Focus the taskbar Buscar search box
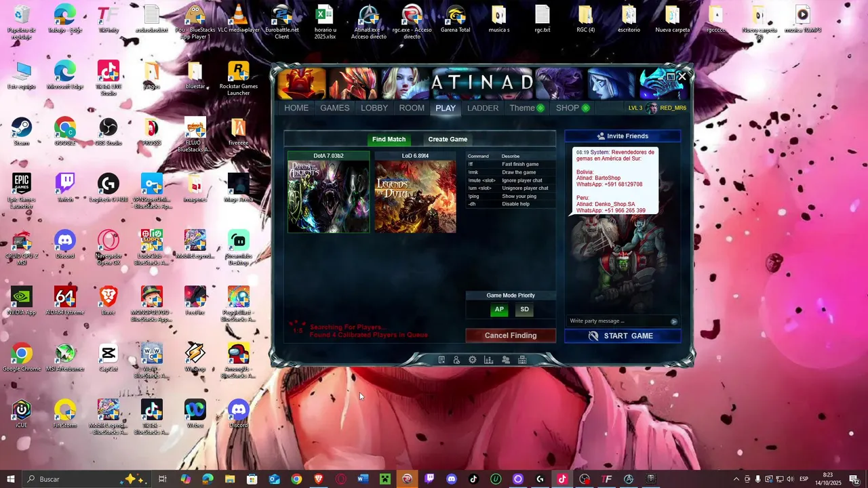Screen dimensions: 868x488 (86, 479)
